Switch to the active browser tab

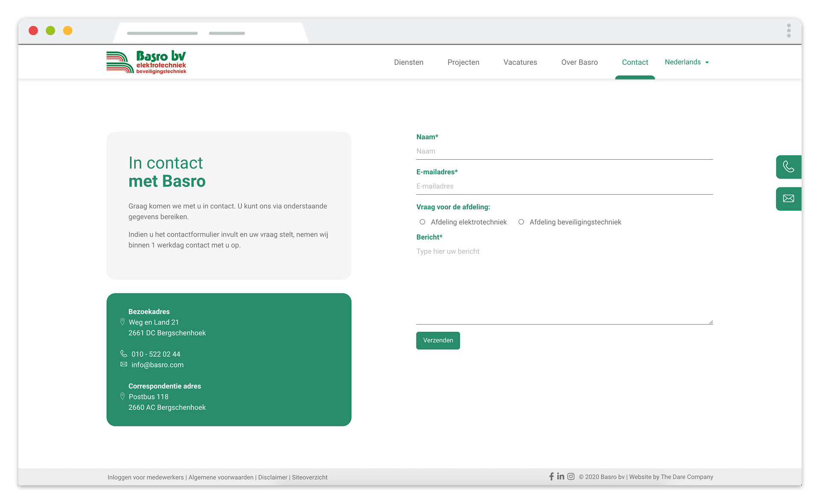pos(211,33)
